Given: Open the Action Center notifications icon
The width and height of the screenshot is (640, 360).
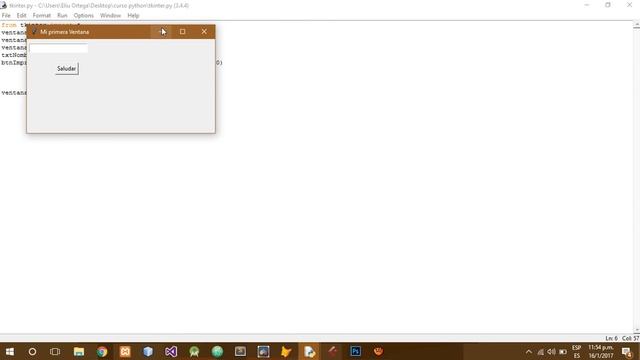Looking at the screenshot, I should click(627, 351).
